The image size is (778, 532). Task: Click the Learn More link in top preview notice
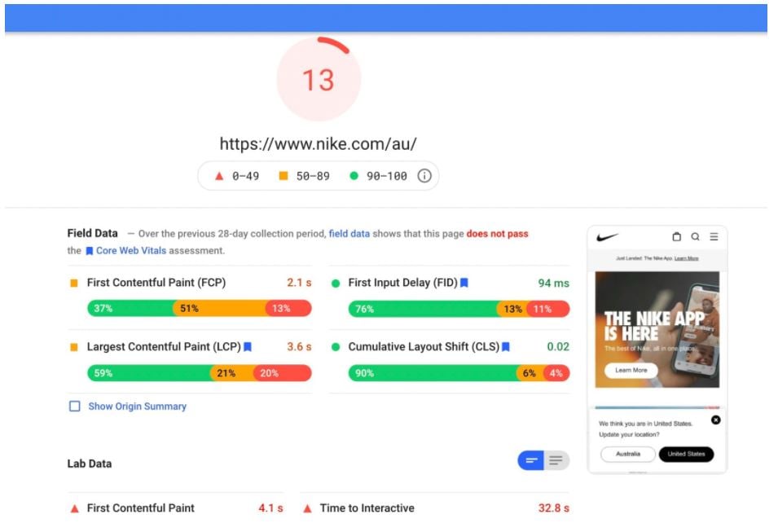686,258
